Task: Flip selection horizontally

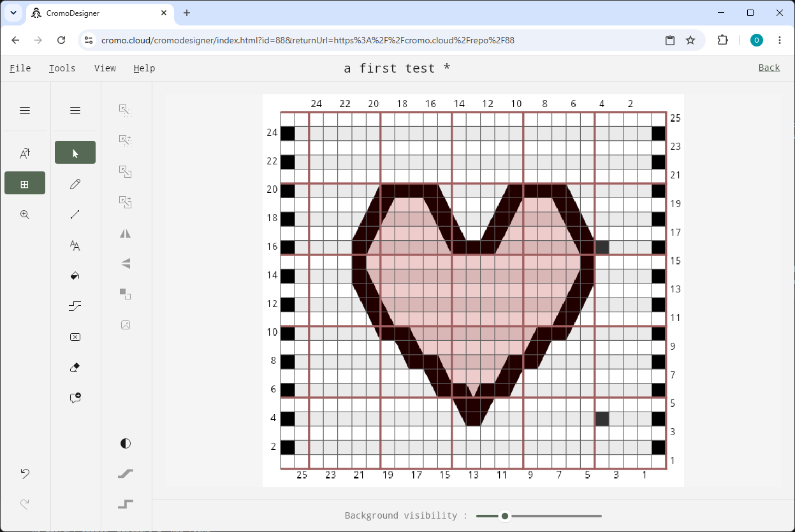Action: coord(126,233)
